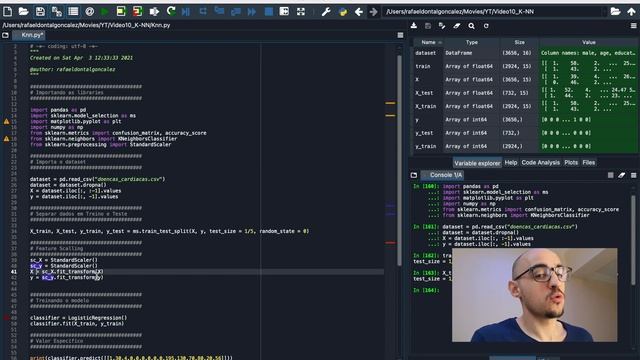The width and height of the screenshot is (640, 360).
Task: Switch to Files tab
Action: pos(589,162)
